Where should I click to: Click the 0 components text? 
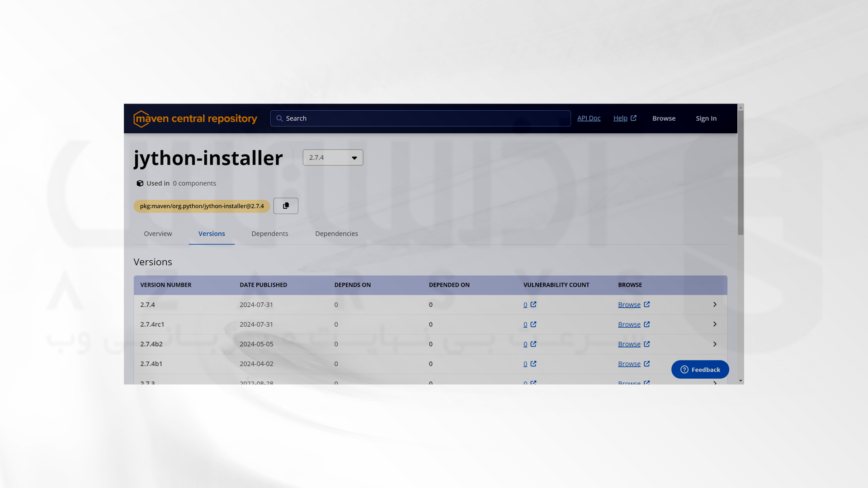coord(194,183)
